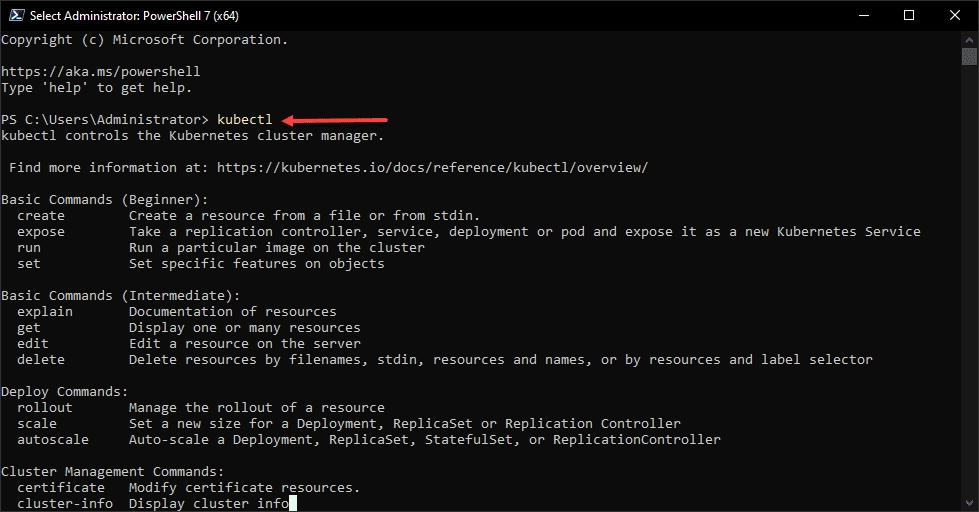Open the kubernetes.io kubectl overview URL
979x512 pixels.
(432, 168)
